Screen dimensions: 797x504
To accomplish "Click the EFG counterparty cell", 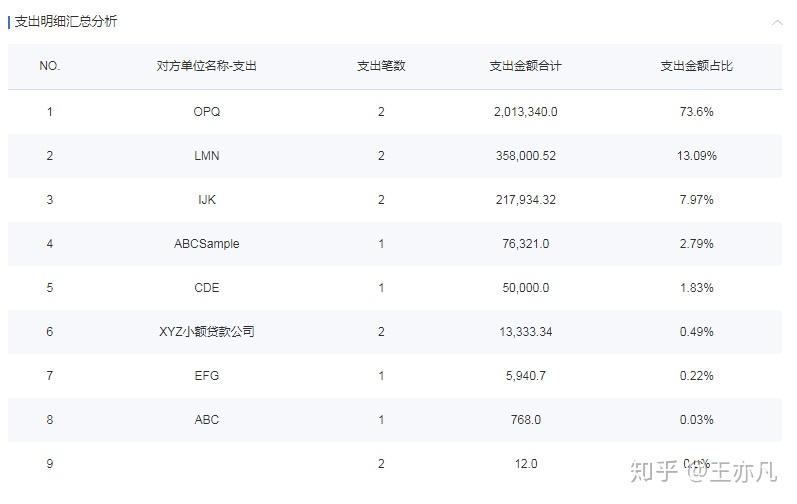I will coord(207,376).
